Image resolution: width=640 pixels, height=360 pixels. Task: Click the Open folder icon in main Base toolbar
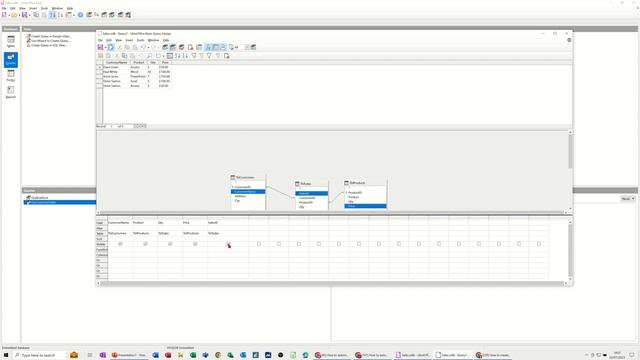[14, 15]
